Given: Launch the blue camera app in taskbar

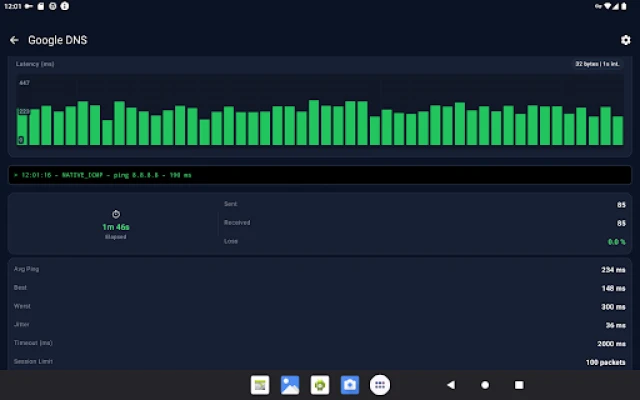Looking at the screenshot, I should click(350, 385).
